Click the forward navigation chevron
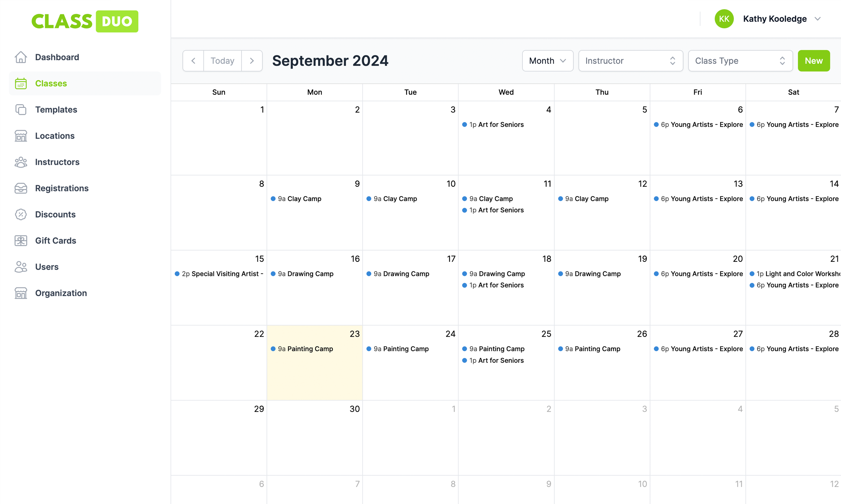Viewport: 841px width, 504px height. 252,60
